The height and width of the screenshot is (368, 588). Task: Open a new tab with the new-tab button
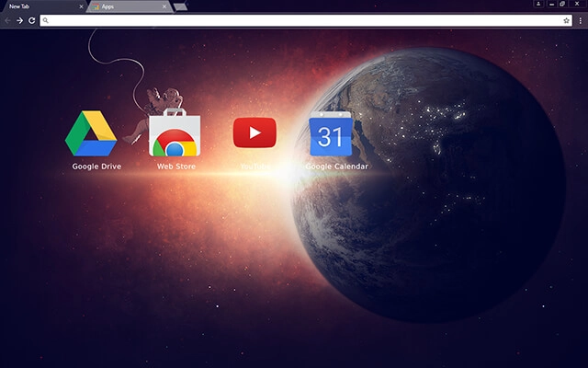click(x=180, y=6)
